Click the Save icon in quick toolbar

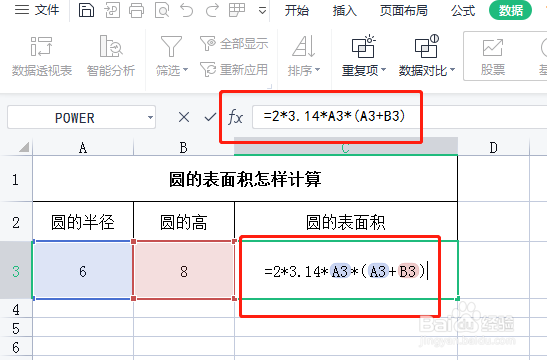(x=86, y=10)
